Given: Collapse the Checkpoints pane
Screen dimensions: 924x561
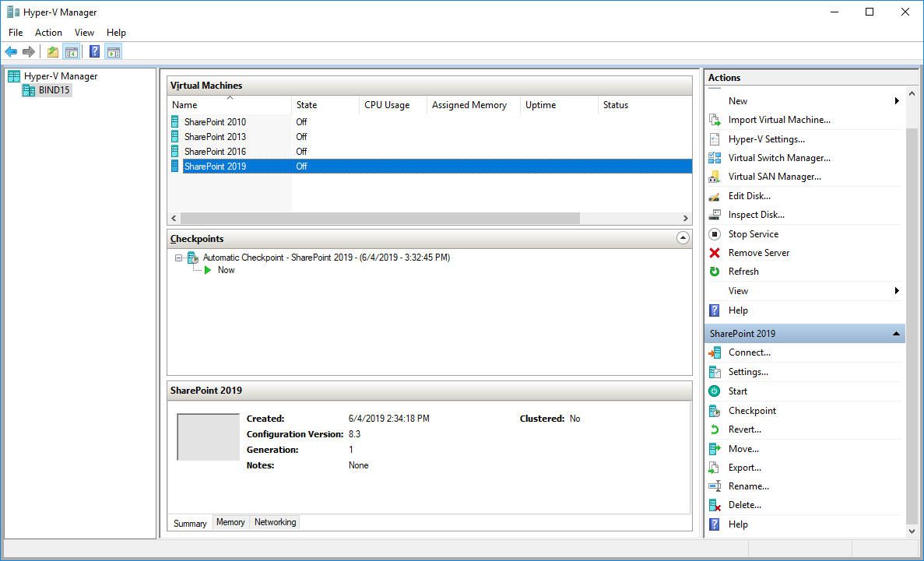Looking at the screenshot, I should pos(683,237).
